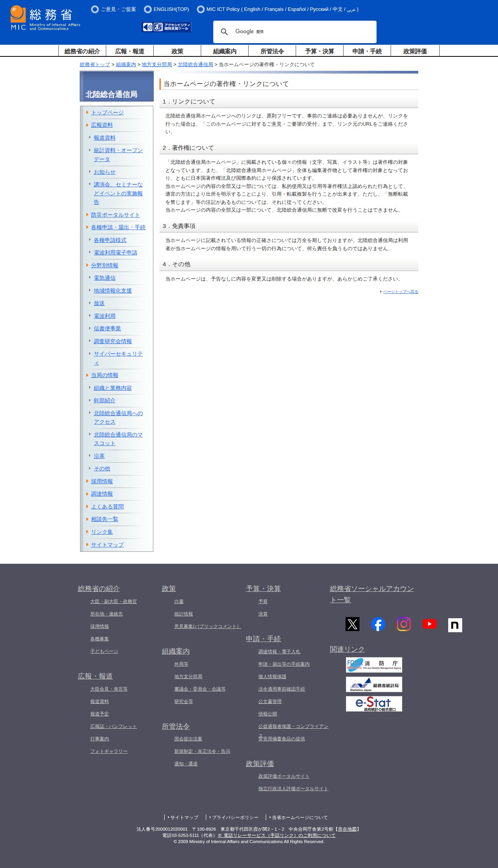Open 防災ポータルサイト sidebar link
Screen dimensions: 498x868
click(116, 215)
